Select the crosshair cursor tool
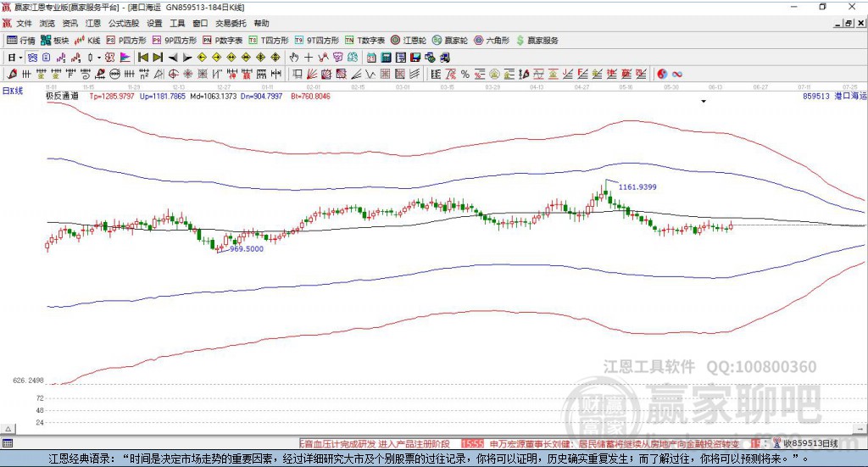Image resolution: width=868 pixels, height=467 pixels. (309, 58)
